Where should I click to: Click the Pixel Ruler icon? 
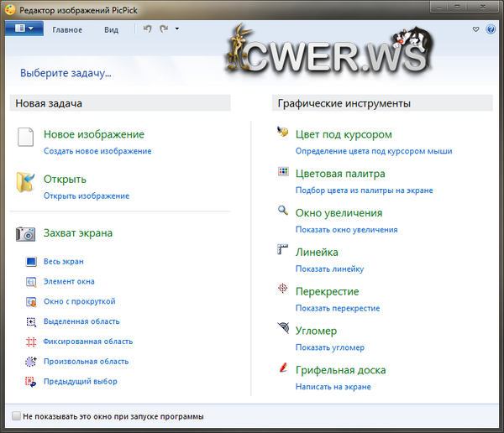pos(283,250)
